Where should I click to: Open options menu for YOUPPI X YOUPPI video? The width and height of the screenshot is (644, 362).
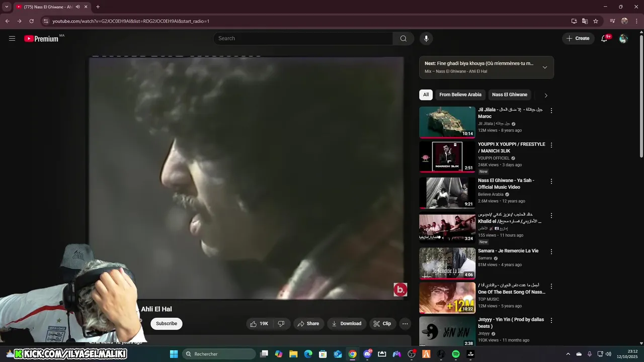(551, 145)
